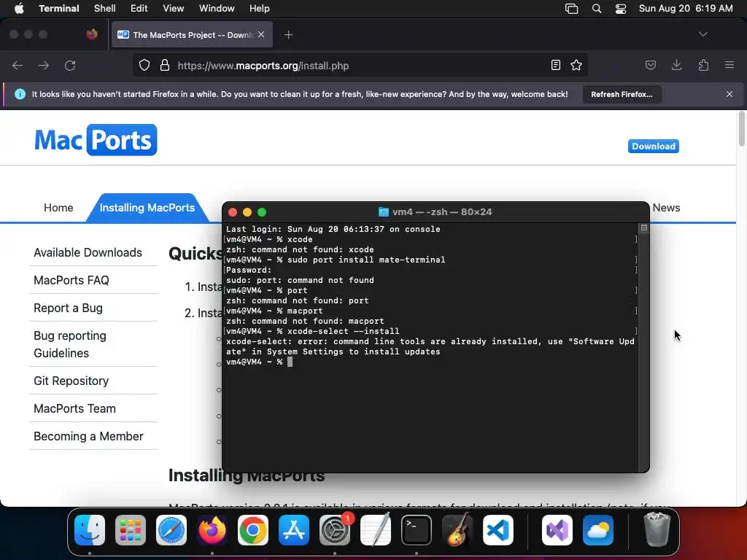Open Available Downloads link
This screenshot has width=747, height=560.
click(x=88, y=252)
